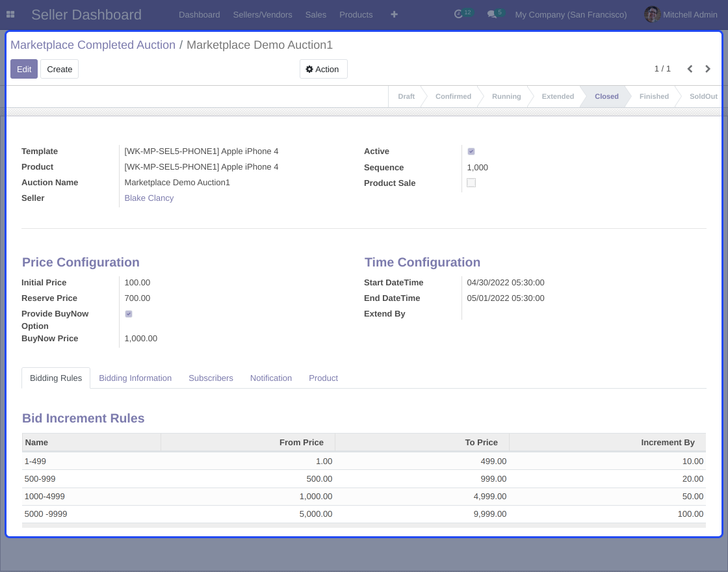Screen dimensions: 728x572
Task: Click Mitchell Admin avatar picture
Action: (652, 14)
